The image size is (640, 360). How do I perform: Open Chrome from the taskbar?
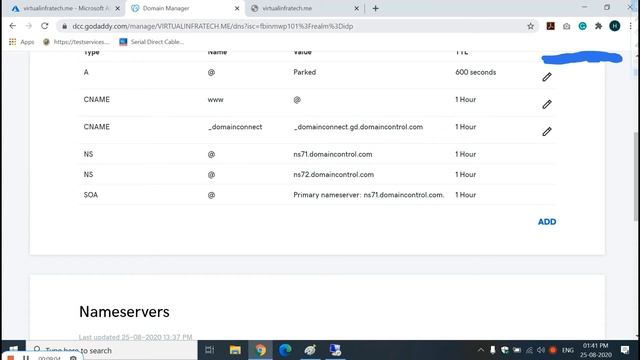[260, 350]
